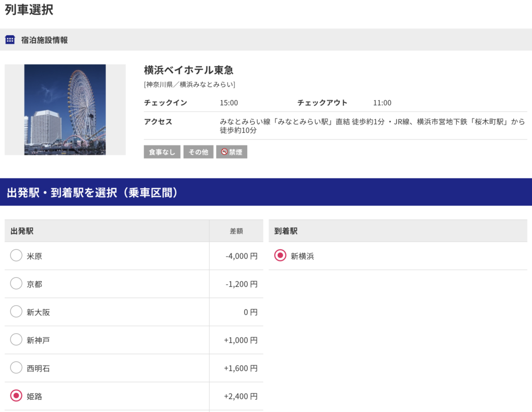The image size is (532, 412).
Task: Click the 新横浜 station label
Action: point(302,256)
